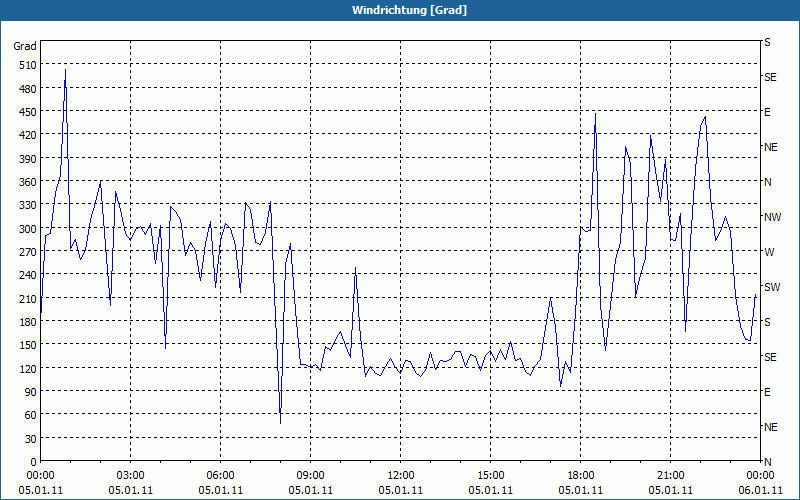This screenshot has width=800, height=500.
Task: Click the 21:00 time axis label
Action: 670,476
